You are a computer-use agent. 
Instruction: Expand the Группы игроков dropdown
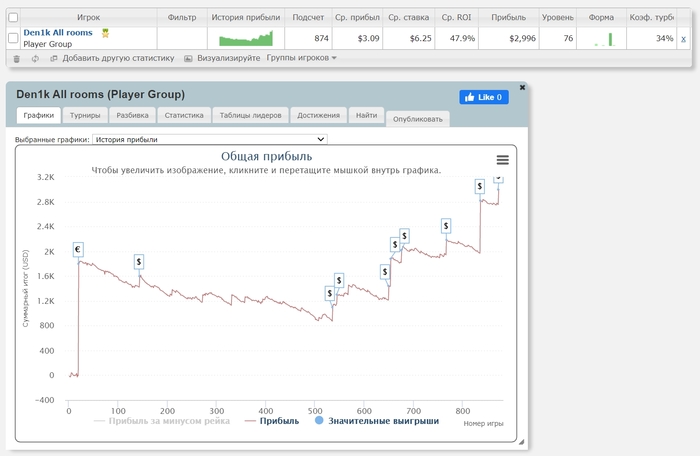pyautogui.click(x=301, y=58)
